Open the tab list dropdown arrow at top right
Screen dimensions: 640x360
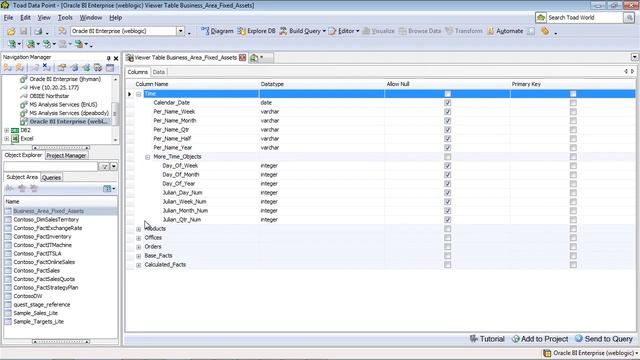click(x=634, y=57)
